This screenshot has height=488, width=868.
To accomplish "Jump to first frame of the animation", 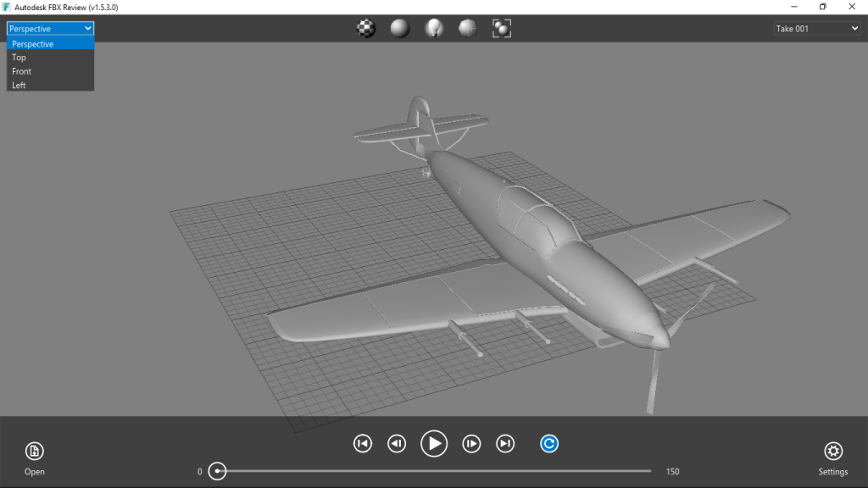I will click(x=362, y=443).
